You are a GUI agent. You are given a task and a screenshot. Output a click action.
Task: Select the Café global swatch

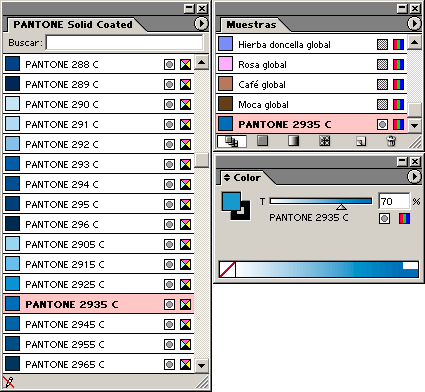pyautogui.click(x=311, y=84)
